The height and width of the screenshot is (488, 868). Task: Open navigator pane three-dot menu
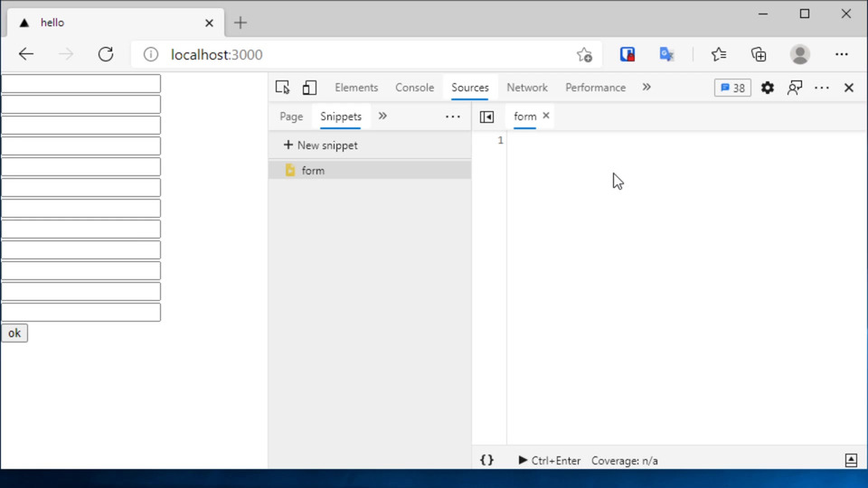click(453, 117)
